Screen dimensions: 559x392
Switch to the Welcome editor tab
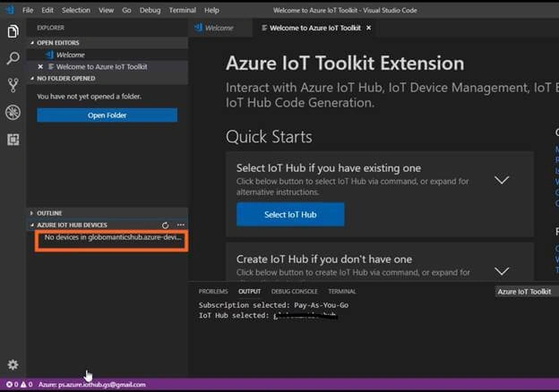coord(219,28)
